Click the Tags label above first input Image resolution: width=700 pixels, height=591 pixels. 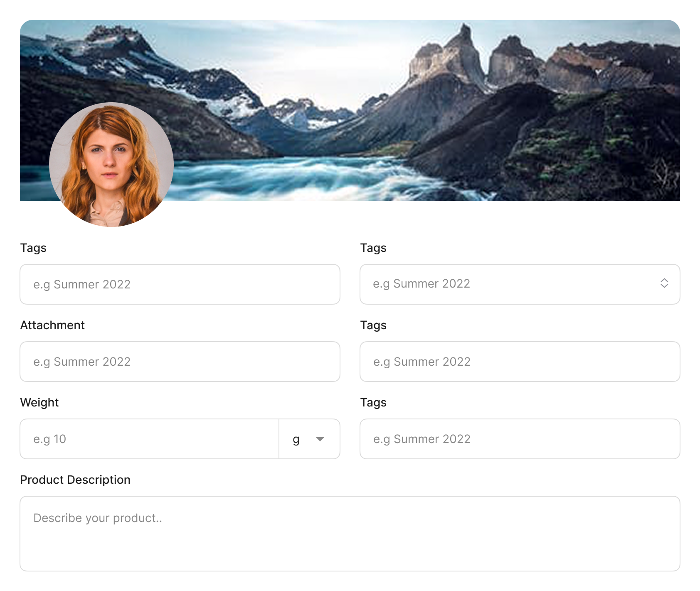[33, 248]
